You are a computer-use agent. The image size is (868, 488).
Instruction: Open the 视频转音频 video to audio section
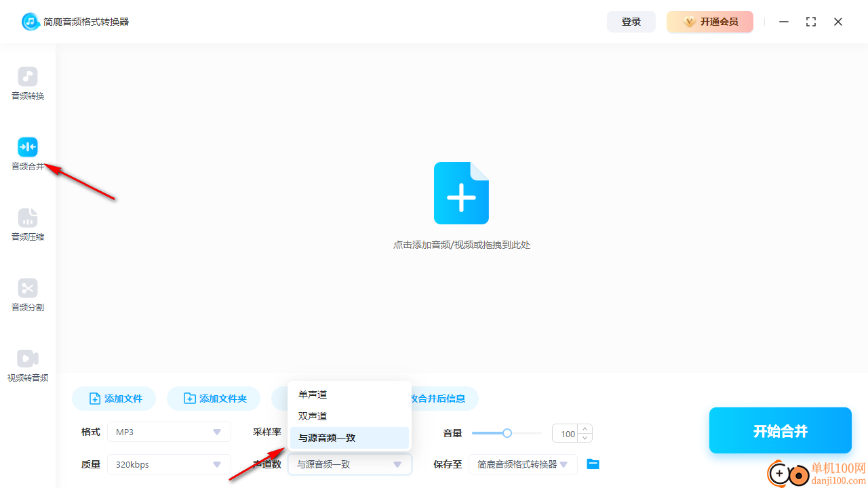[28, 366]
